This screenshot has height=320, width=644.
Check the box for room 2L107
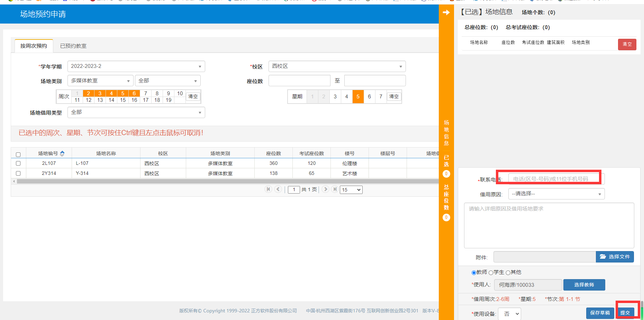(18, 163)
